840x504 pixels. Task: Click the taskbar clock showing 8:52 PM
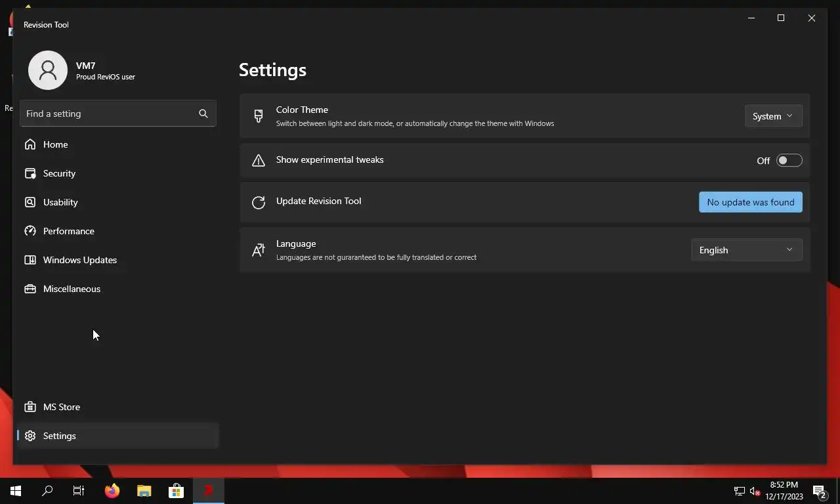(x=784, y=491)
